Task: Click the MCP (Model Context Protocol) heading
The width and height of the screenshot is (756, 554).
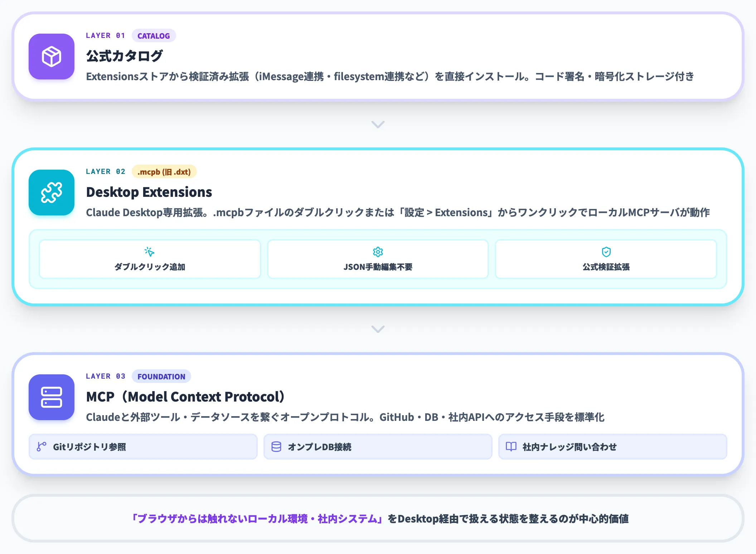Action: 185,397
